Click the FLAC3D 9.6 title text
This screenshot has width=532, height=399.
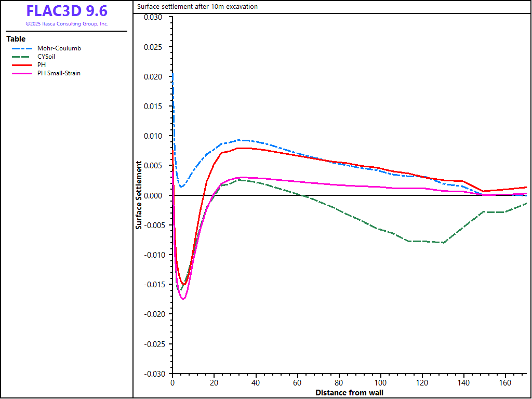pyautogui.click(x=67, y=11)
